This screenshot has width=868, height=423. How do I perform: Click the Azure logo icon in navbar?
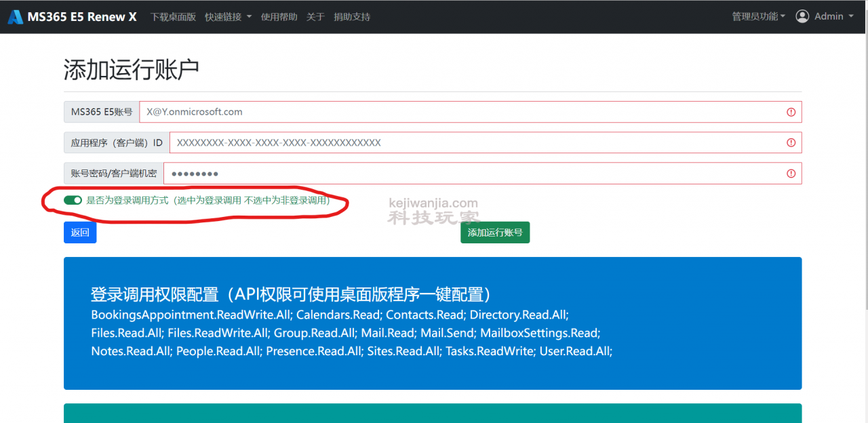(16, 17)
